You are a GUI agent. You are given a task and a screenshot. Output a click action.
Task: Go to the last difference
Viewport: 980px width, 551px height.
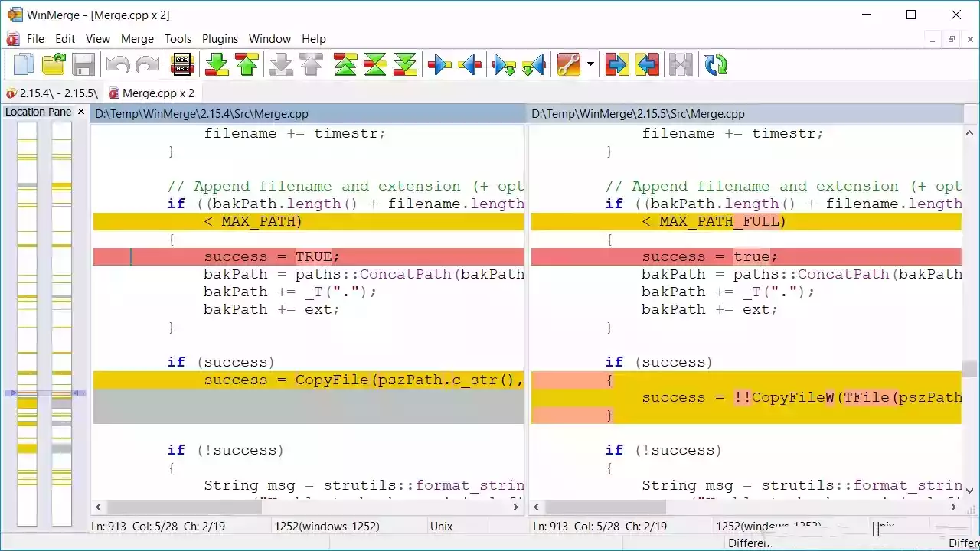[x=405, y=64]
